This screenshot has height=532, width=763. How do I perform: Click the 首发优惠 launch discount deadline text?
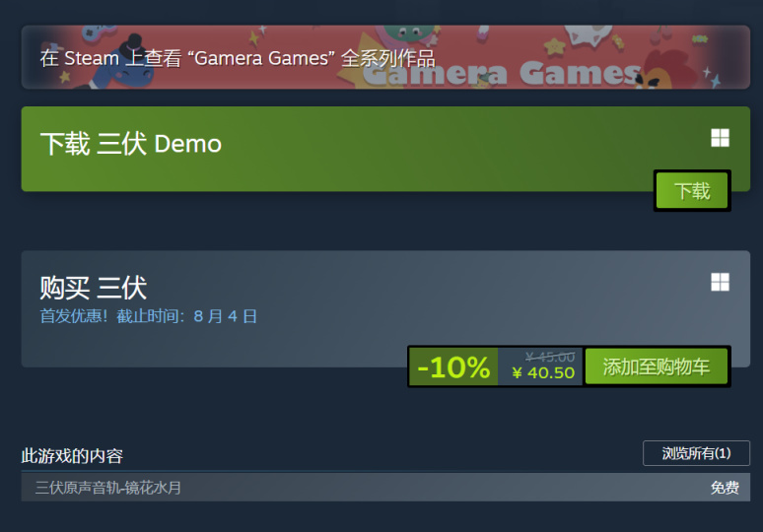(149, 316)
